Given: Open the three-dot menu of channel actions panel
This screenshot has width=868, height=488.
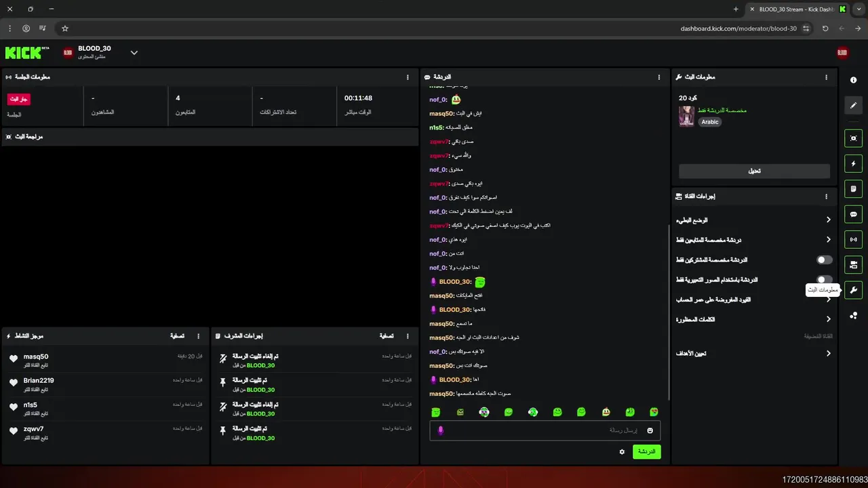Looking at the screenshot, I should click(826, 197).
